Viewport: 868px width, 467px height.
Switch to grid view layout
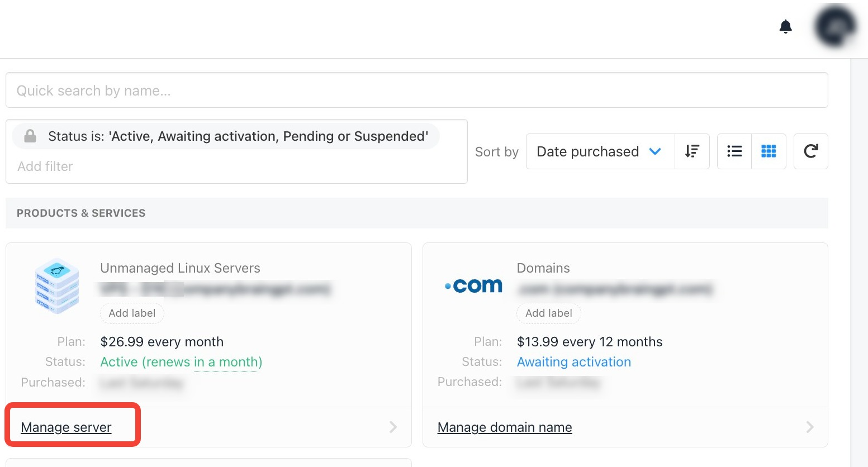click(x=769, y=151)
